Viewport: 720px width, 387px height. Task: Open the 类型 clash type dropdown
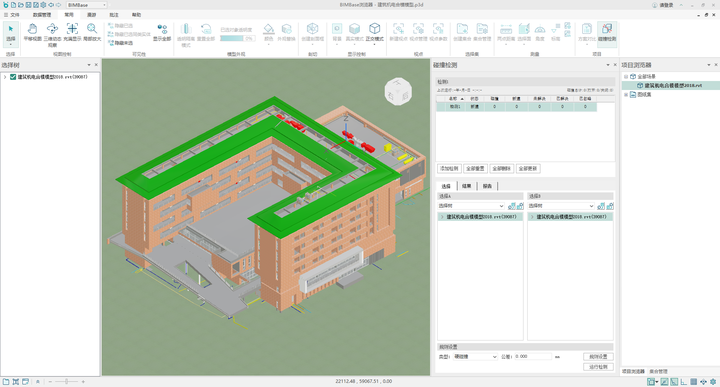475,357
